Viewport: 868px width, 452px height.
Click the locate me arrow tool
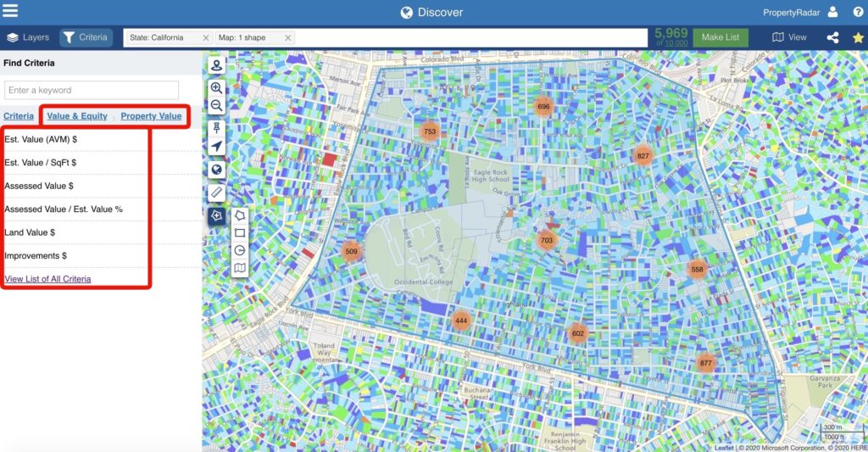[x=216, y=146]
